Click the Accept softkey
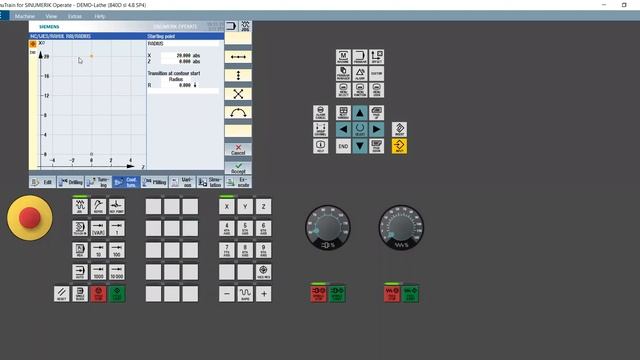 (238, 168)
